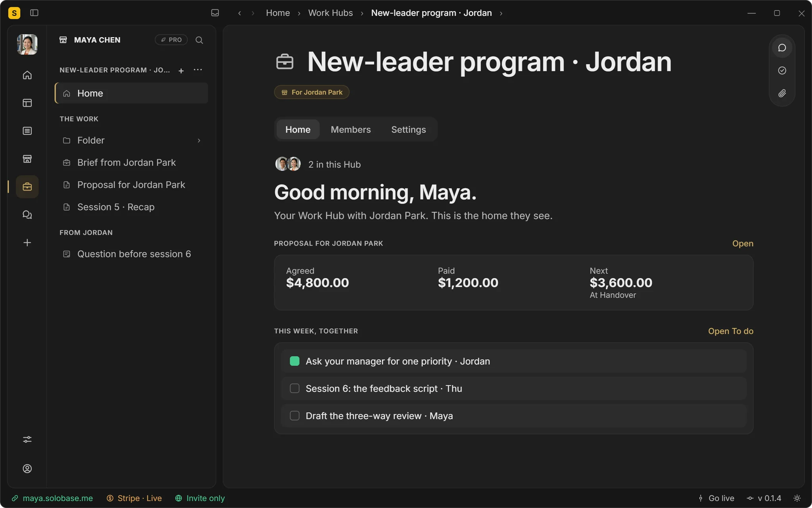The width and height of the screenshot is (812, 508).
Task: Open the inbox tray icon in title bar
Action: 215,13
